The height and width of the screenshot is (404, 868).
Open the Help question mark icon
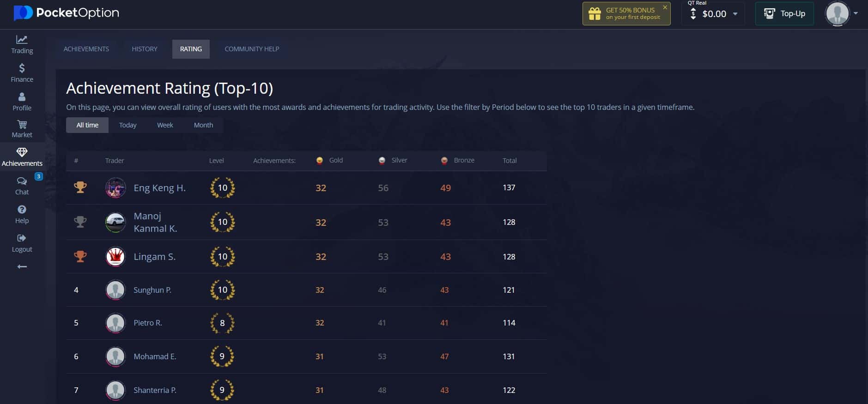pyautogui.click(x=22, y=209)
